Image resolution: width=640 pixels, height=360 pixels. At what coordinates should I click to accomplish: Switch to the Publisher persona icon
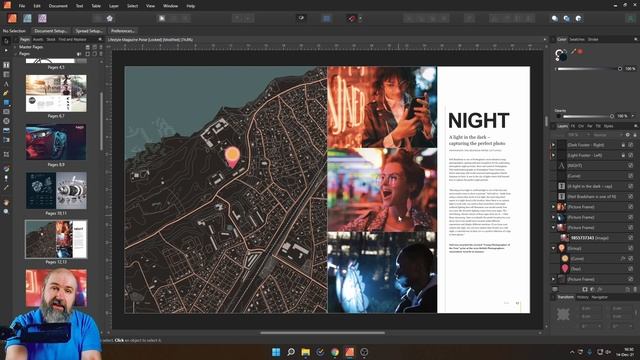click(12, 18)
